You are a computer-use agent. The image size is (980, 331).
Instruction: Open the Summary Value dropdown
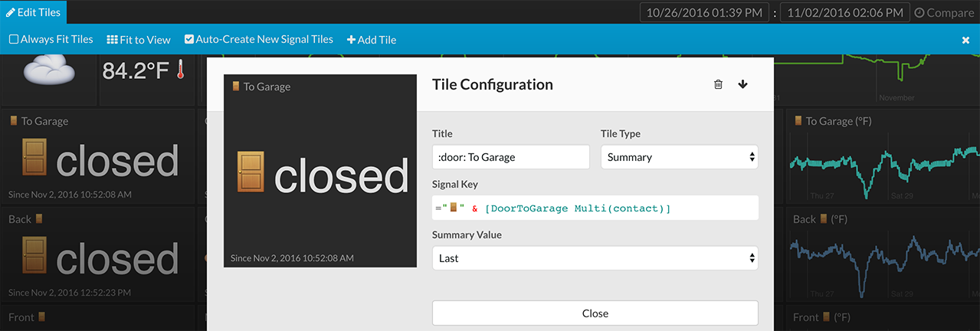pyautogui.click(x=595, y=258)
